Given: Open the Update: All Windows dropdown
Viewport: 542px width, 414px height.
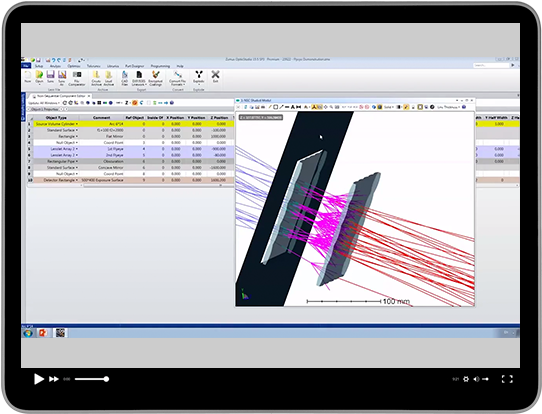Looking at the screenshot, I should coord(44,103).
